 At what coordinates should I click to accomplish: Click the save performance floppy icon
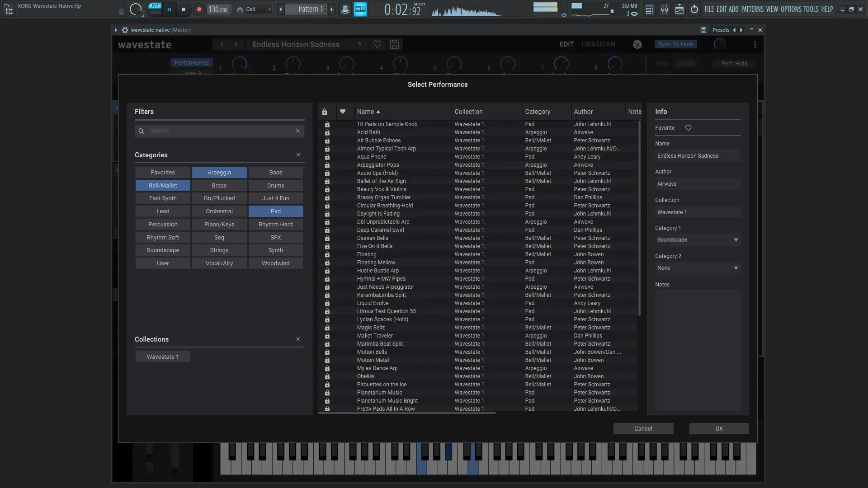[394, 44]
